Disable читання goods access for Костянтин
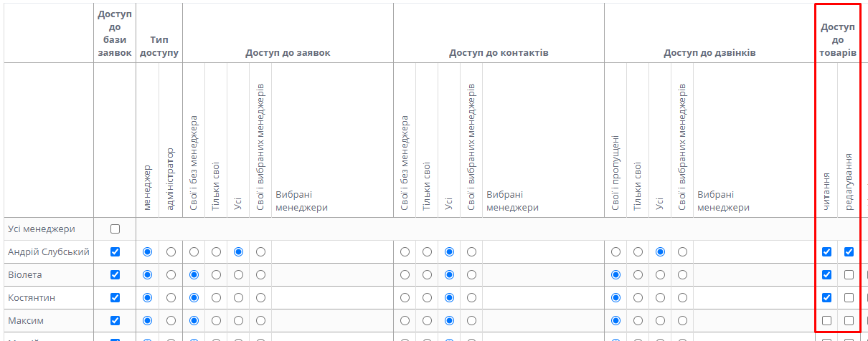Image resolution: width=868 pixels, height=341 pixels. pyautogui.click(x=826, y=297)
